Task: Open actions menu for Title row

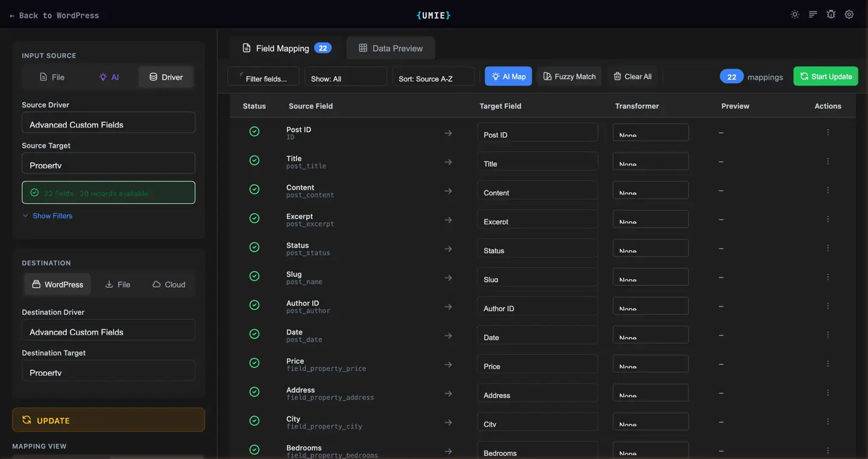Action: point(828,161)
